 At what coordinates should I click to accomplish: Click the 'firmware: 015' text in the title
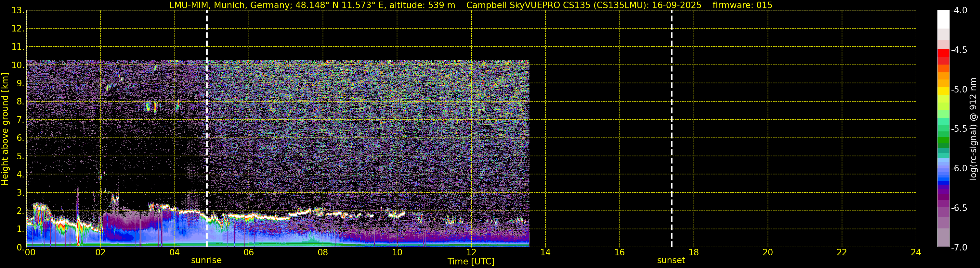(742, 5)
